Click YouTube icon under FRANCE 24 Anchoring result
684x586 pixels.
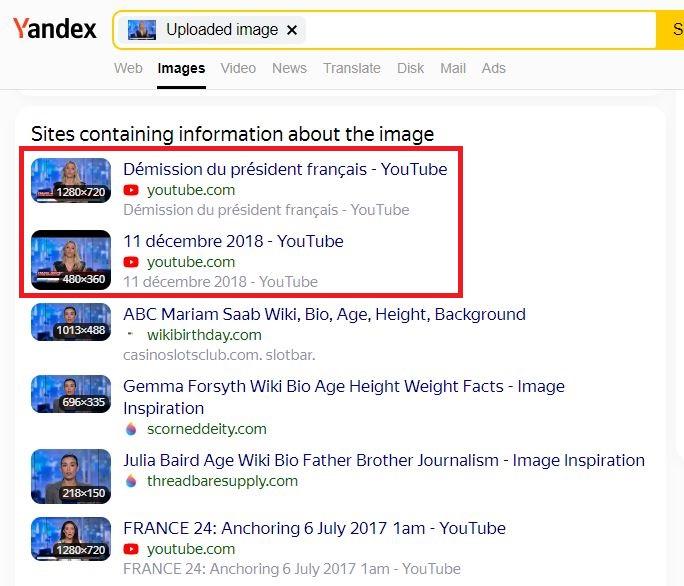[x=131, y=549]
